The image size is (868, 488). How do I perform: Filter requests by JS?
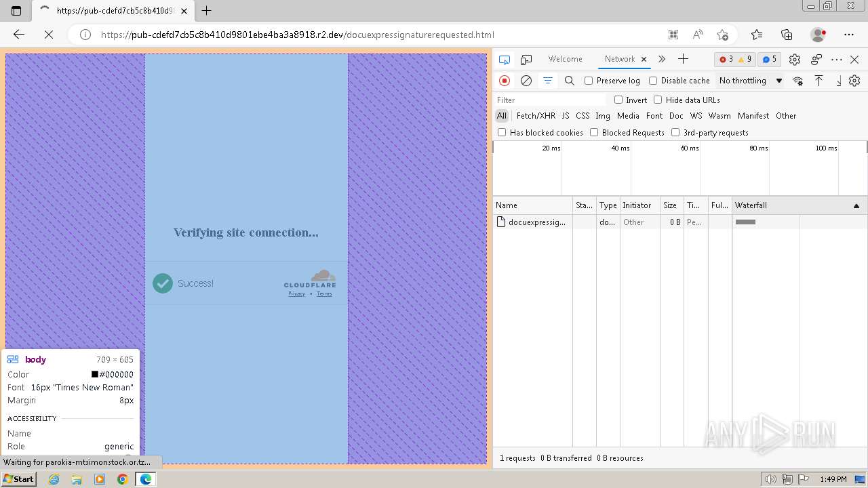566,116
